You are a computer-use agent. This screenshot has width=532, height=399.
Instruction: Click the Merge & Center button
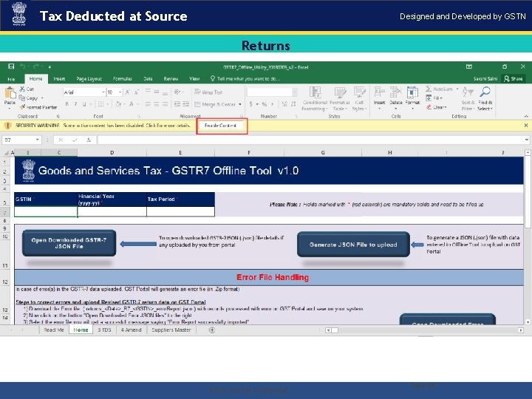pos(215,104)
